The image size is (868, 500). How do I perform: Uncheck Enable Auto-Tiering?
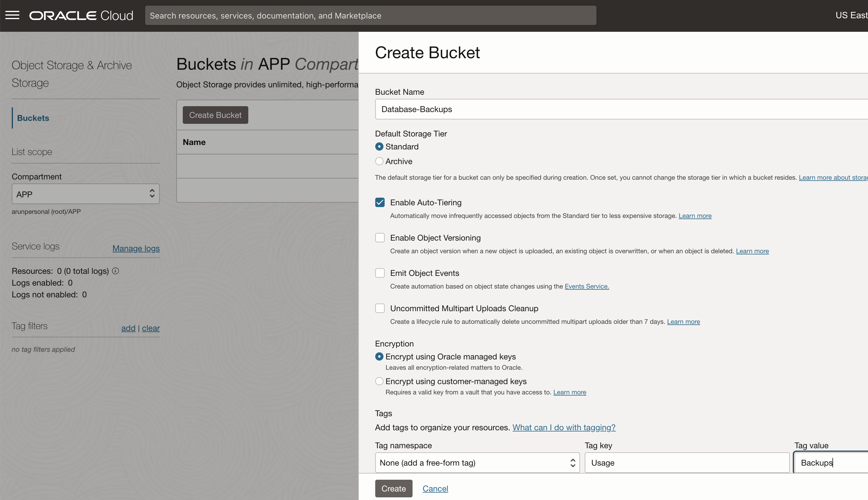380,203
